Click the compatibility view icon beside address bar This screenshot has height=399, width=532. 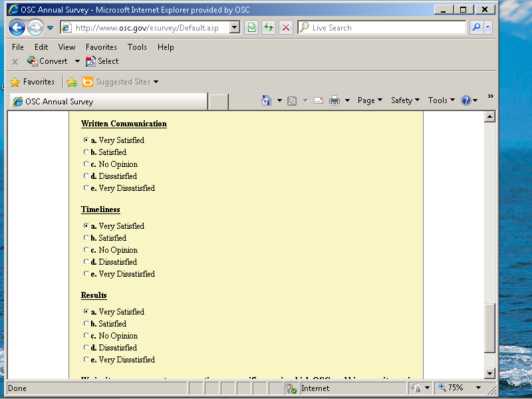pos(251,28)
